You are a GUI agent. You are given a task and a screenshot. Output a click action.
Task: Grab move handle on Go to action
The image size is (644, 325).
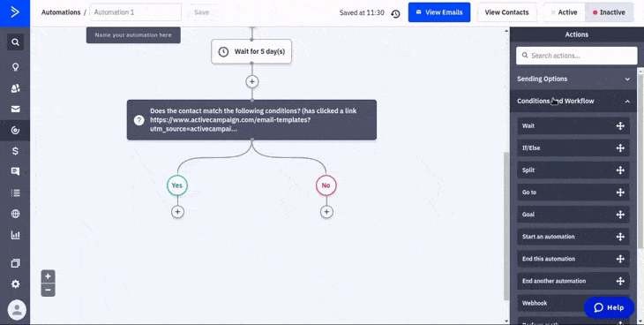tap(620, 193)
